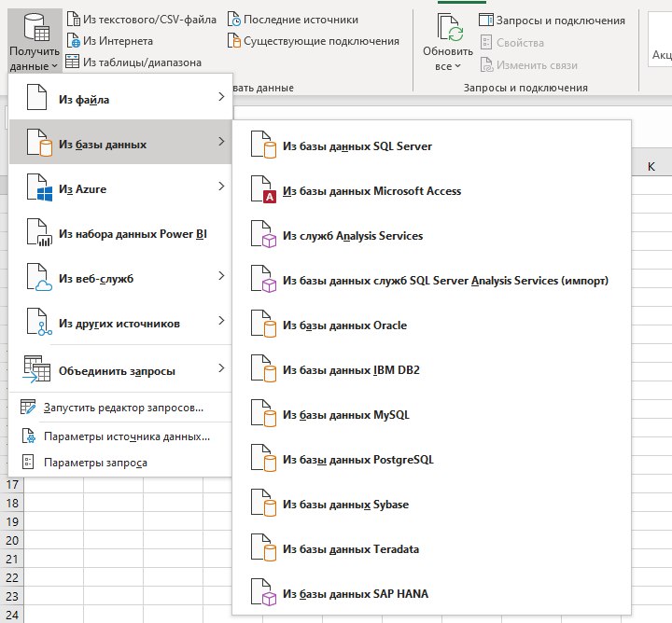Choose Из базы данных Microsoft Access
The width and height of the screenshot is (672, 623).
point(432,190)
